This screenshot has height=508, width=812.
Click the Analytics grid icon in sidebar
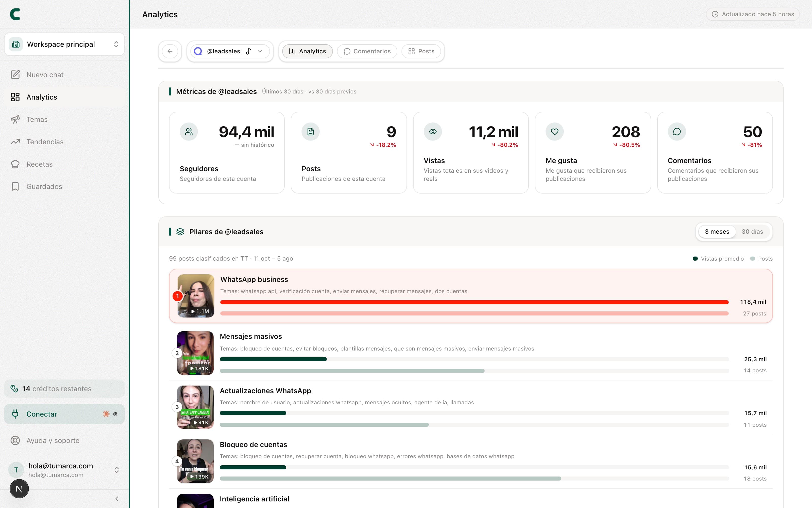tap(15, 97)
